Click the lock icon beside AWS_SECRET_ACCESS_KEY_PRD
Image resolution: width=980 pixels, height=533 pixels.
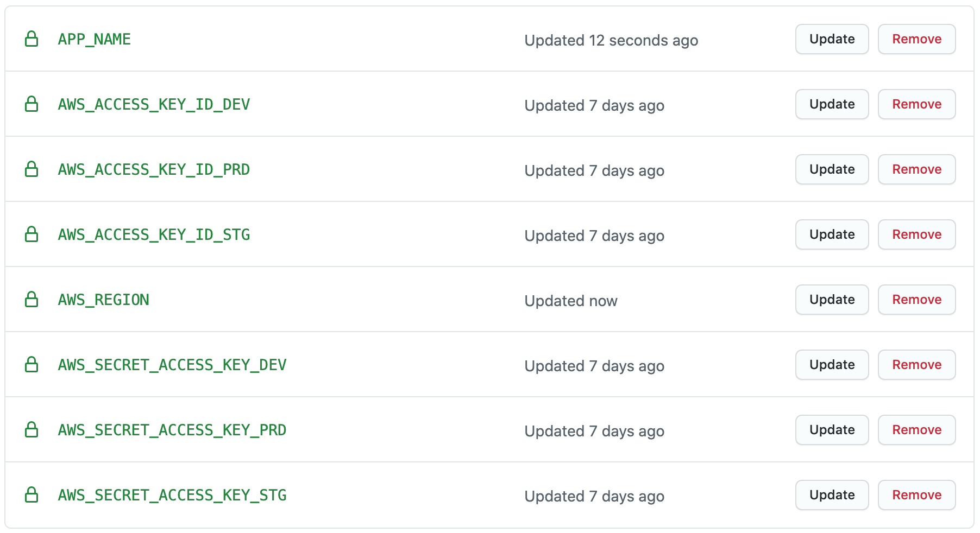click(32, 430)
